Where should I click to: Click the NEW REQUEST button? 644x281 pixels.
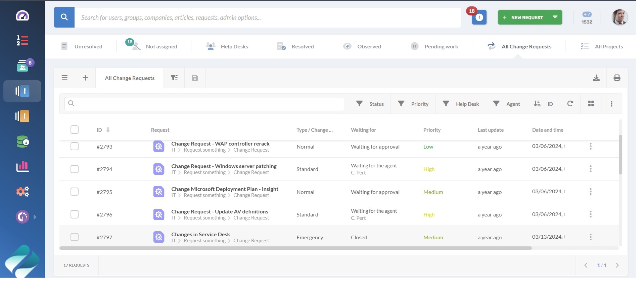(523, 17)
